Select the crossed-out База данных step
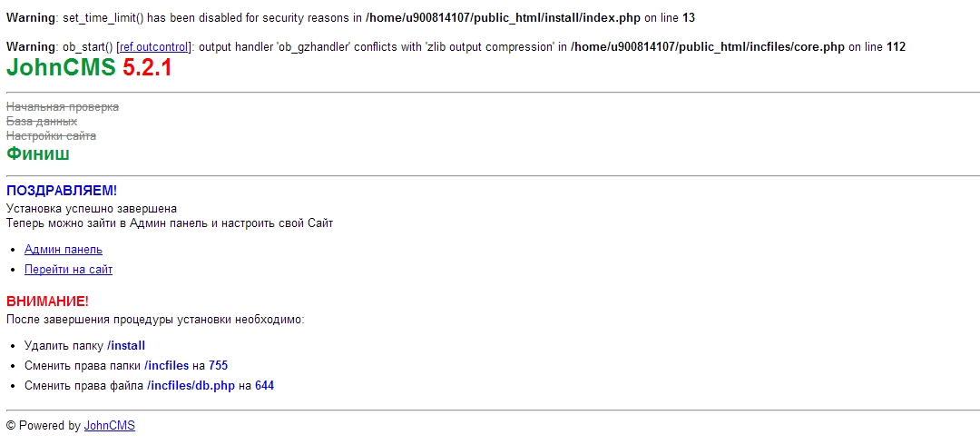 42,122
